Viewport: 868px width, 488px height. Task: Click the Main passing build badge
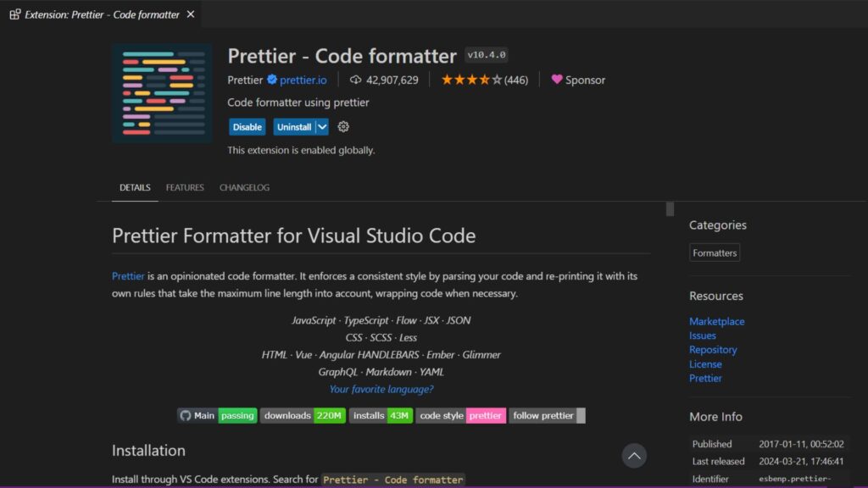[x=217, y=415]
